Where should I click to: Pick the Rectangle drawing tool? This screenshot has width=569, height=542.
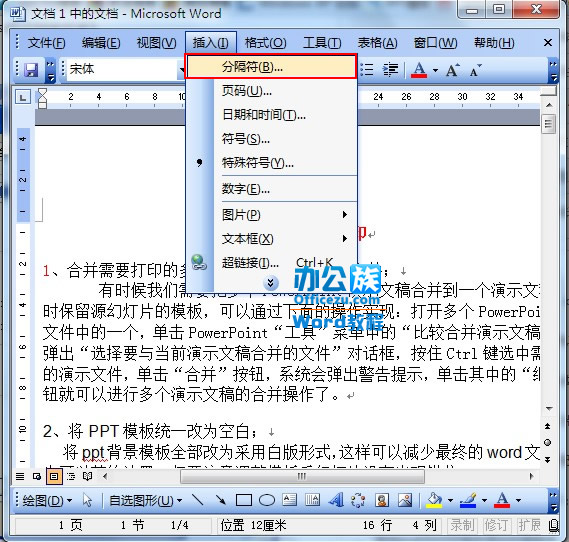(x=244, y=501)
